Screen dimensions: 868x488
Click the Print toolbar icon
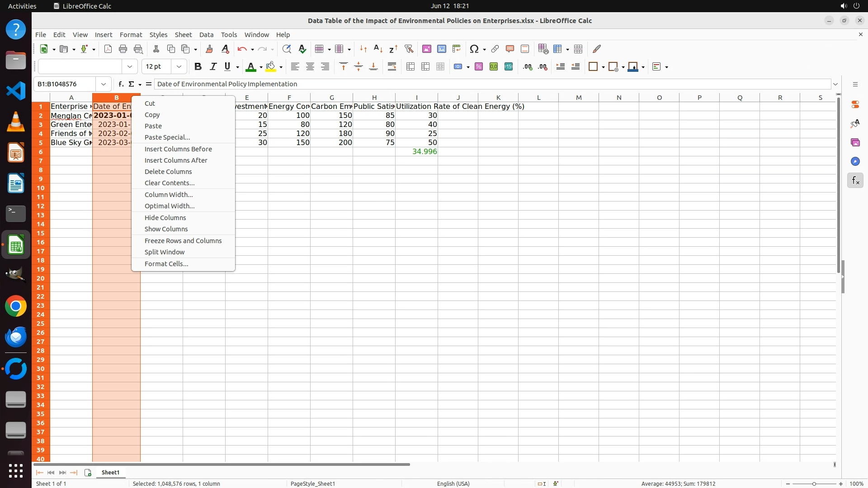point(123,49)
